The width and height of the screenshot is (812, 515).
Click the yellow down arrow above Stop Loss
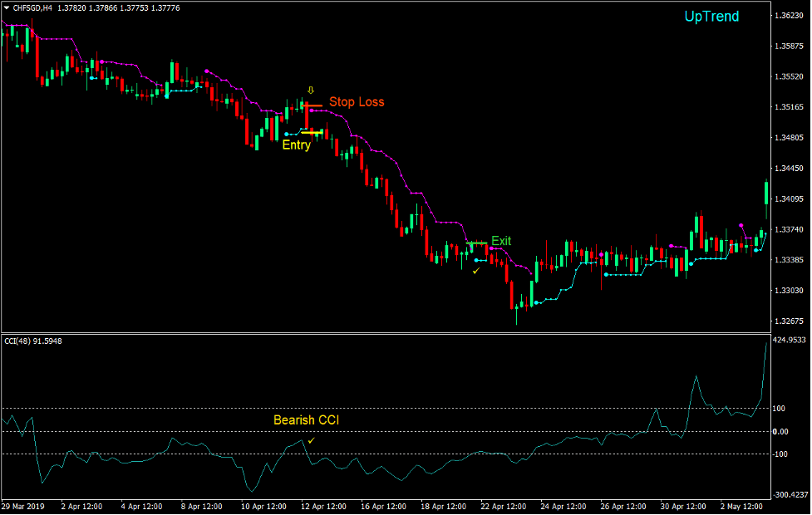click(312, 89)
